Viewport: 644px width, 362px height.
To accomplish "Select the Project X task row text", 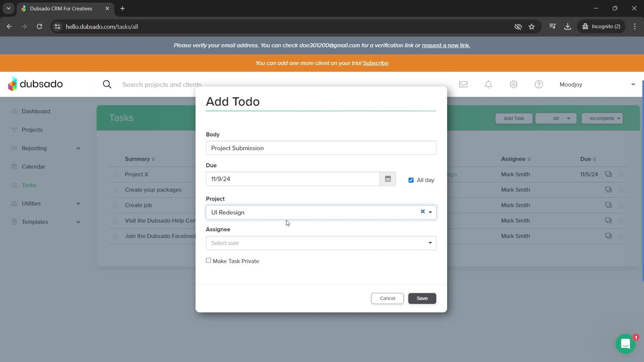I will [137, 174].
